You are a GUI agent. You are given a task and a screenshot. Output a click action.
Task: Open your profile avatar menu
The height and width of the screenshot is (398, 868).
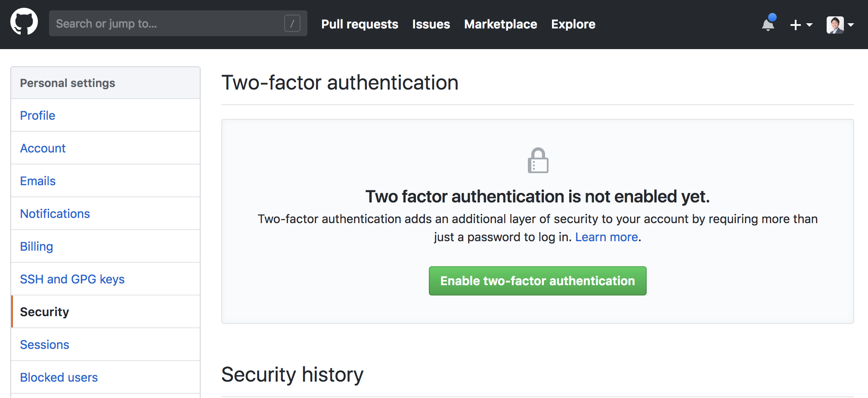(835, 25)
